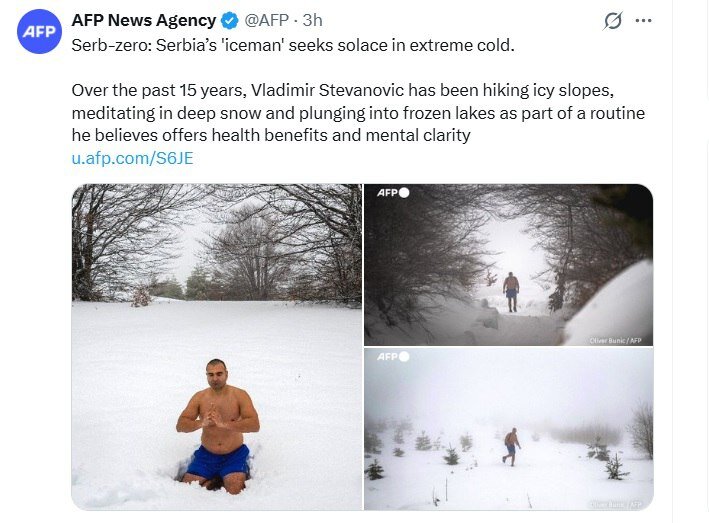Click the hiker walking under the trees
The height and width of the screenshot is (523, 709).
point(511,291)
